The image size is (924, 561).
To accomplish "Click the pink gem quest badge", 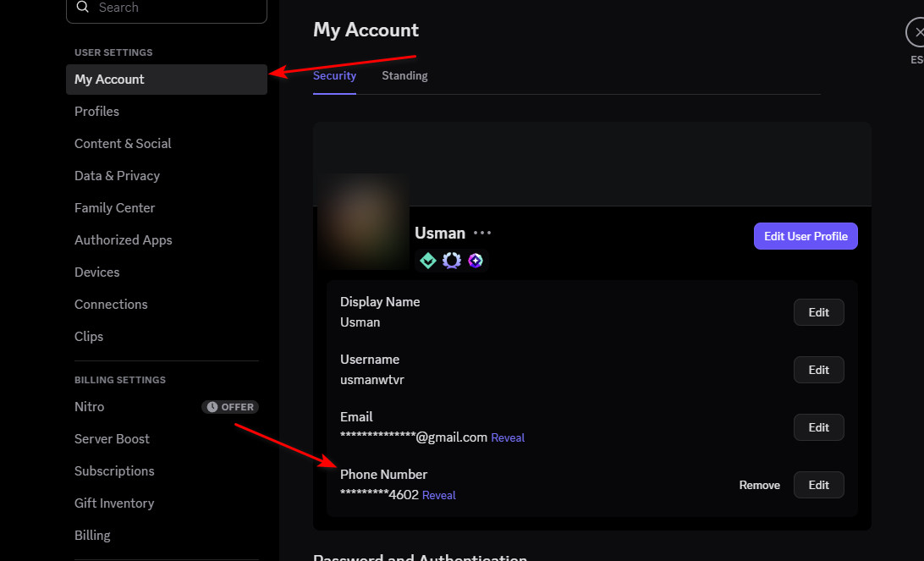I will coord(476,261).
